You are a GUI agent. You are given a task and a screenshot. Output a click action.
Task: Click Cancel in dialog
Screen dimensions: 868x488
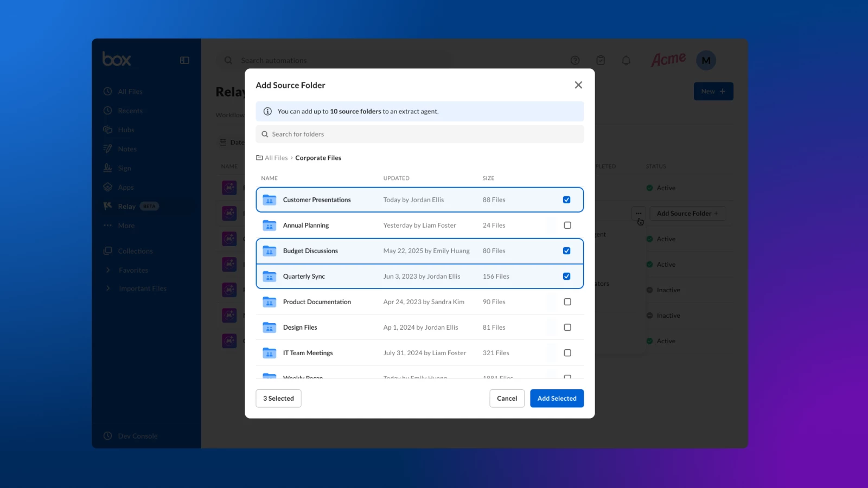(x=507, y=399)
